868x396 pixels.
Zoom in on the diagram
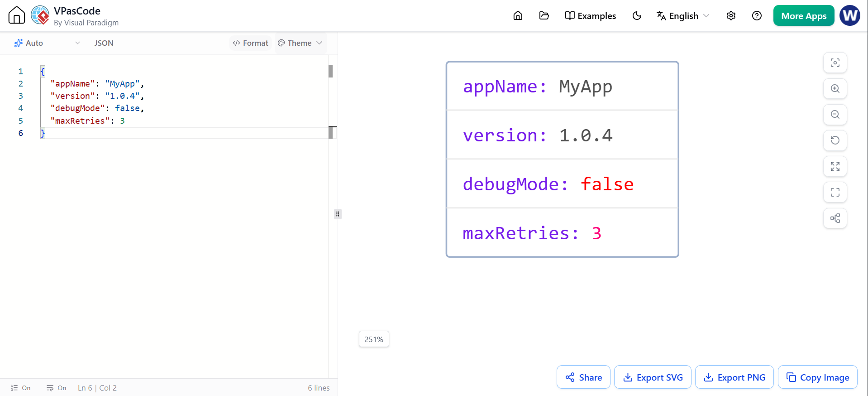coord(835,88)
